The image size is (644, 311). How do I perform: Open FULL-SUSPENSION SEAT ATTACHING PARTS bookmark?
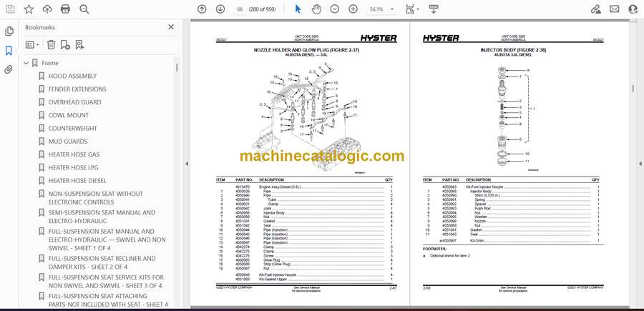[108, 300]
